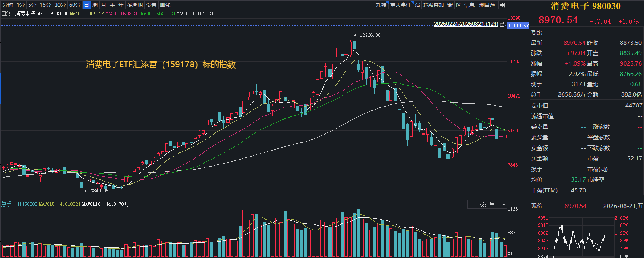Screen dimensions: 644x258
Task: Select the 30分 period tab
Action: (60, 5)
